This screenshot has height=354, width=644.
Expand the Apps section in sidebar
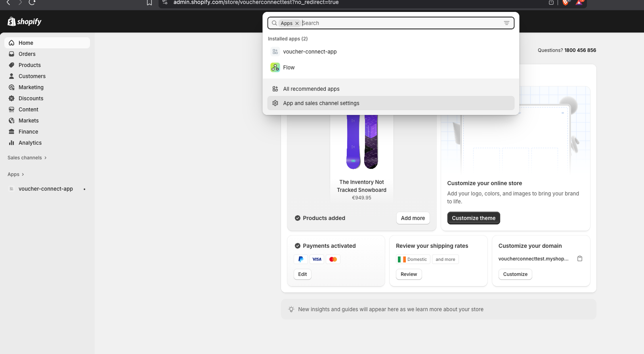click(x=16, y=174)
